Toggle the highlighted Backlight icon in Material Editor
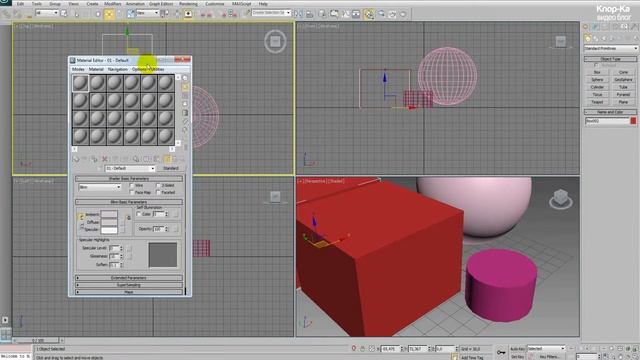This screenshot has height=360, width=640. point(185,87)
